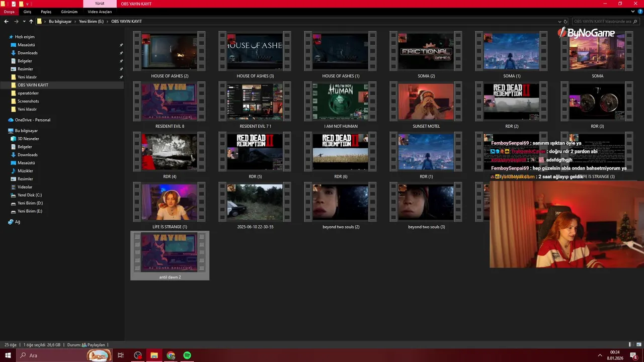Expand the address bar history dropdown
Image resolution: width=644 pixels, height=362 pixels.
point(559,22)
